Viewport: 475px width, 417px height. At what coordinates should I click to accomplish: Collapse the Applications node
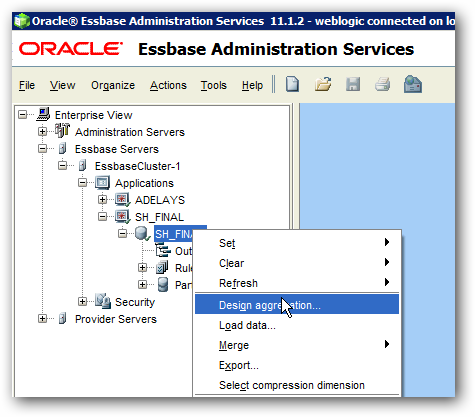pyautogui.click(x=82, y=182)
